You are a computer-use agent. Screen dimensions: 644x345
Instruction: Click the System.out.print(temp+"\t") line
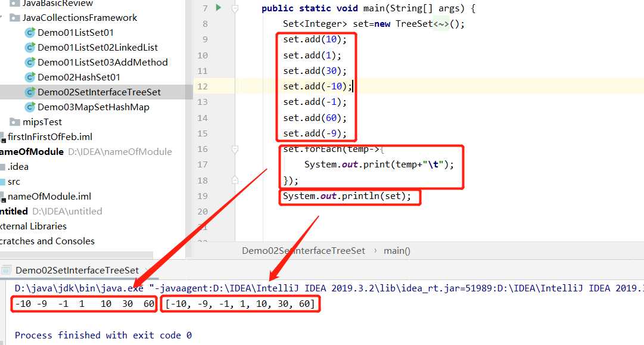coord(379,164)
